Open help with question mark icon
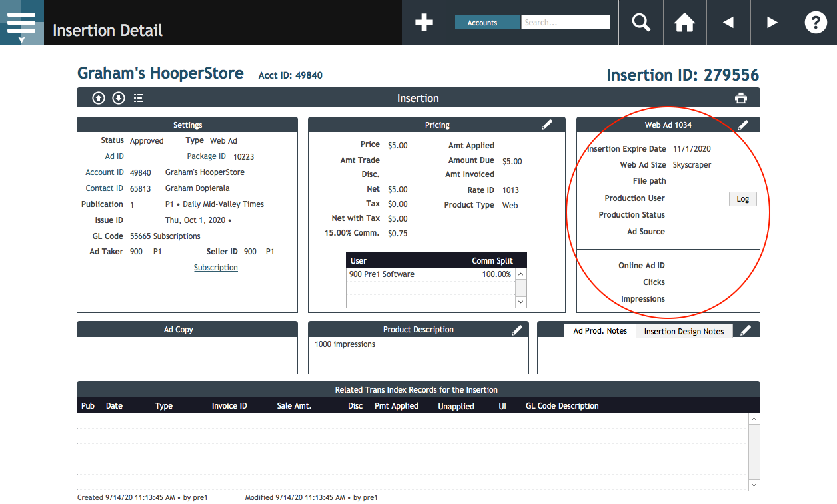837x504 pixels. [816, 23]
